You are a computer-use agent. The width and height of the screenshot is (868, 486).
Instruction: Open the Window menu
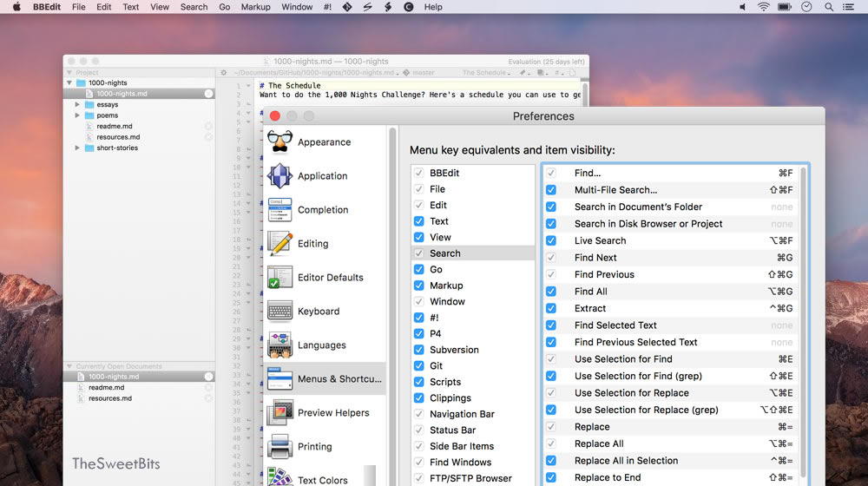297,7
